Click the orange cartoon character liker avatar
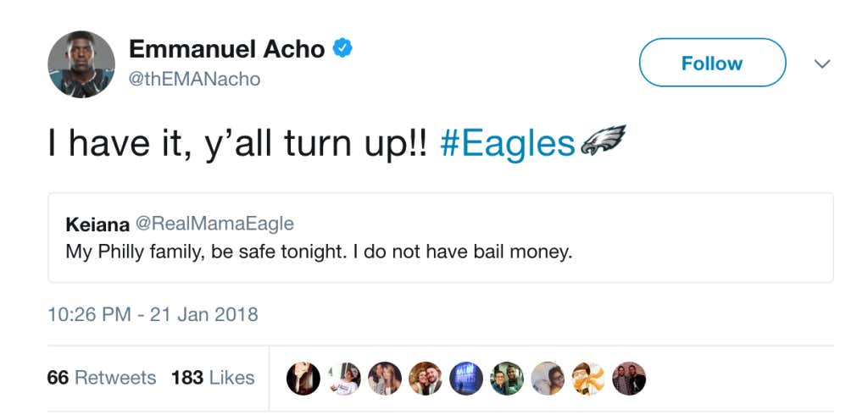868x415 pixels. click(x=588, y=379)
